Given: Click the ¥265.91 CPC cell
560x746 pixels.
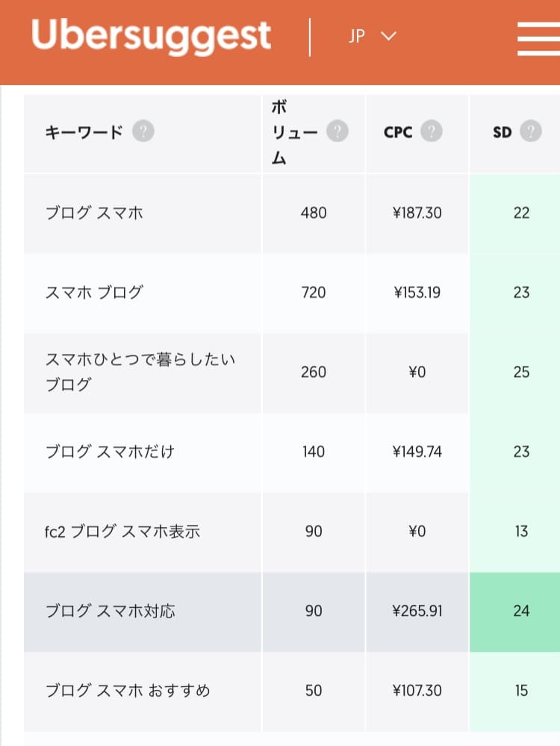Looking at the screenshot, I should pos(417,612).
